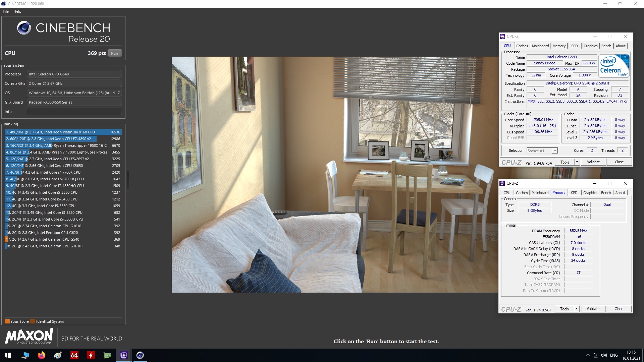
Task: Open the AIDA64 taskbar icon
Action: (74, 355)
